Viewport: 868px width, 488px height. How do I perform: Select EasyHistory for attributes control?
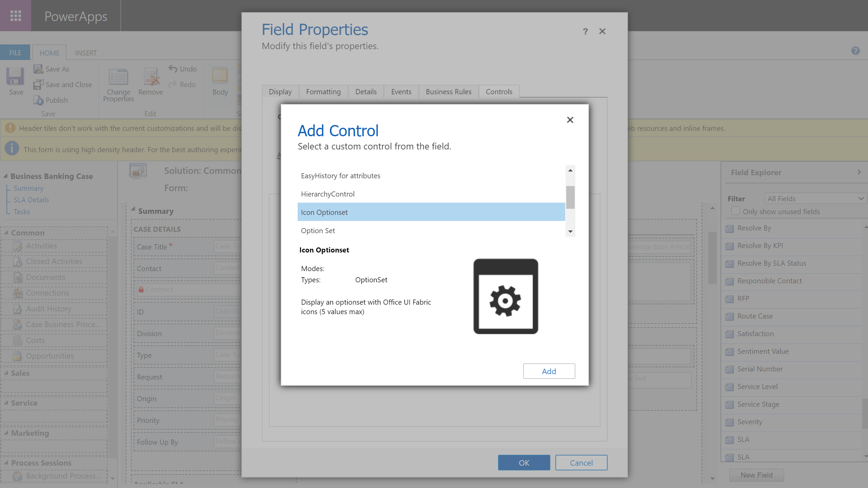[x=431, y=176]
